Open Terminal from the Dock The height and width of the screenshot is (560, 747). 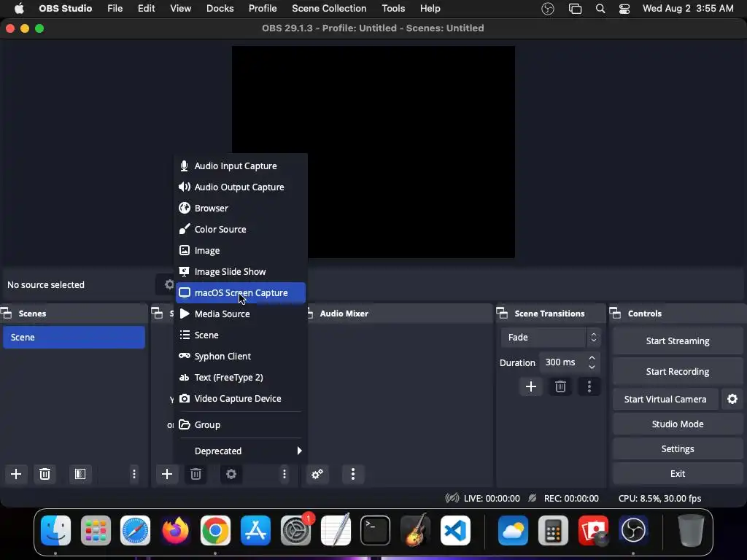coord(376,531)
